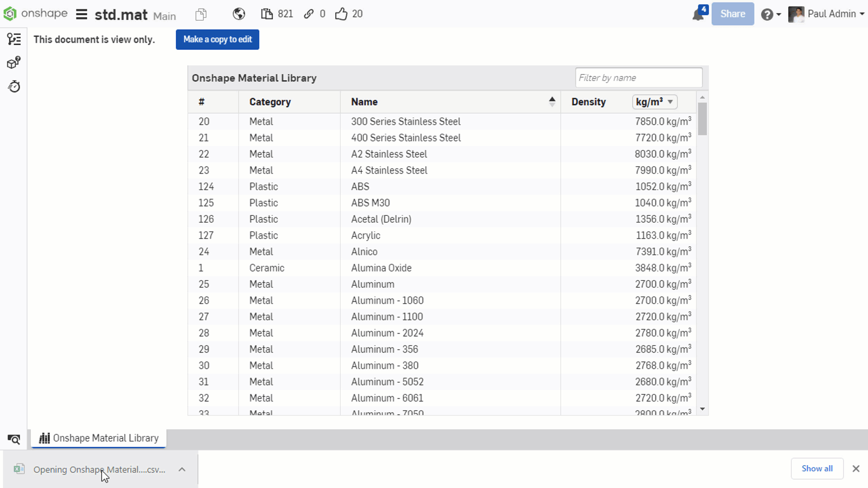Collapse the Opening Onshape Material csv download chevron
The width and height of the screenshot is (868, 488).
(182, 469)
